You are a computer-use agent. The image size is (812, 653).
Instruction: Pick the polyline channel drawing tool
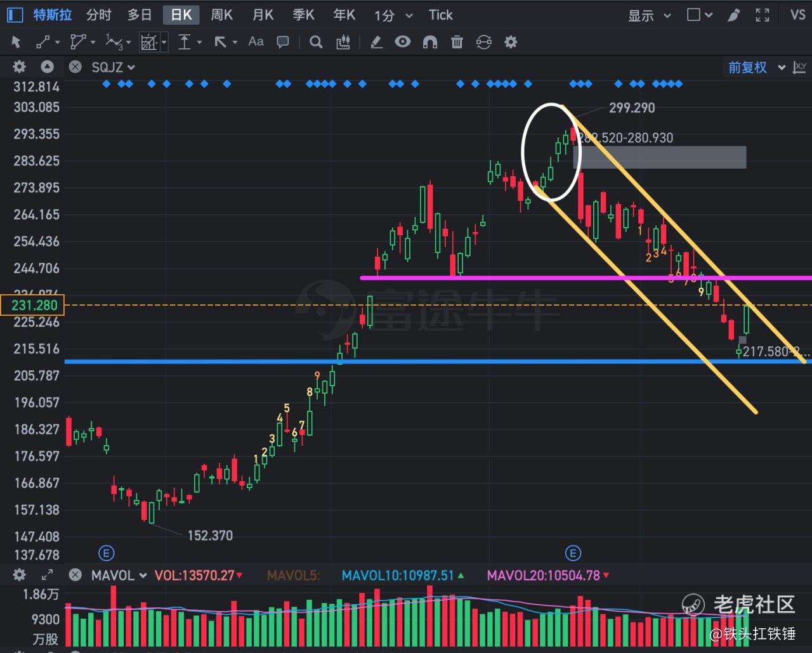79,42
